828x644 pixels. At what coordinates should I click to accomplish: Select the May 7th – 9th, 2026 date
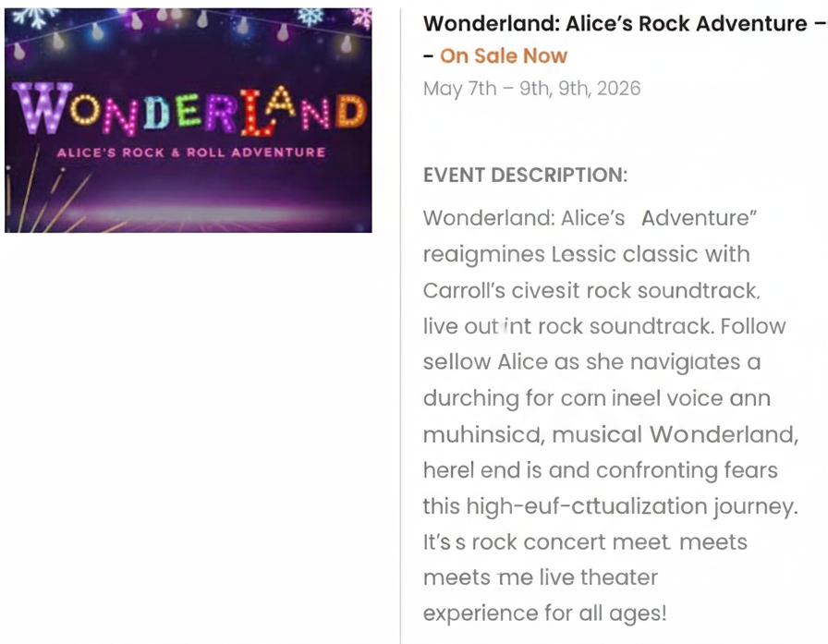531,89
